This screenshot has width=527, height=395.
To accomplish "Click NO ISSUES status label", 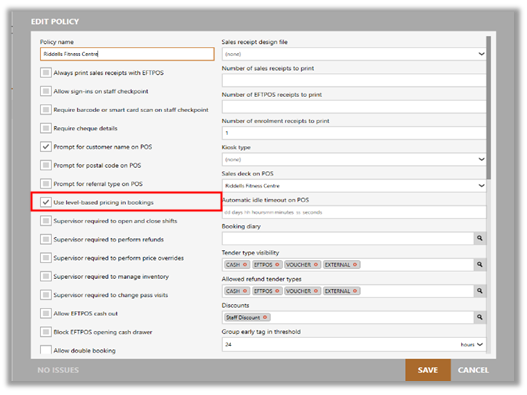I will point(58,370).
